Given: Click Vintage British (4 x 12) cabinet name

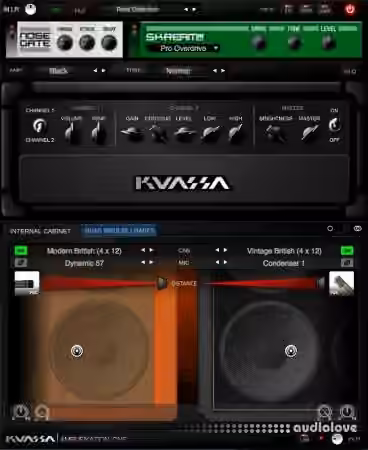Looking at the screenshot, I should tap(284, 251).
